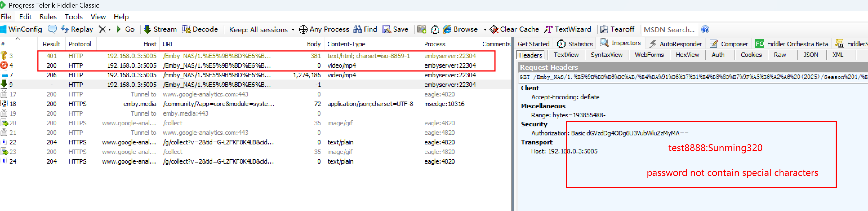Switch to the Inspectors tab
The height and width of the screenshot is (211, 868).
click(620, 43)
